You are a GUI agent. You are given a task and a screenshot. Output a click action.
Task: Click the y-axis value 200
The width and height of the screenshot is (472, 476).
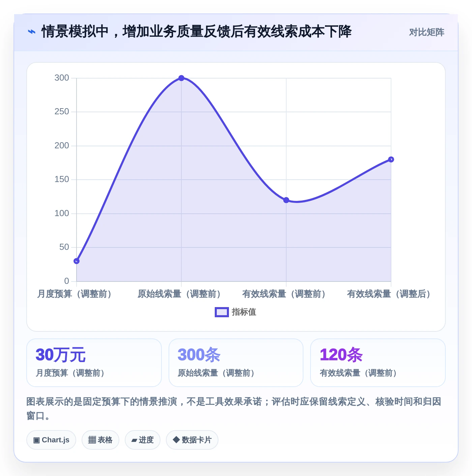pos(62,146)
